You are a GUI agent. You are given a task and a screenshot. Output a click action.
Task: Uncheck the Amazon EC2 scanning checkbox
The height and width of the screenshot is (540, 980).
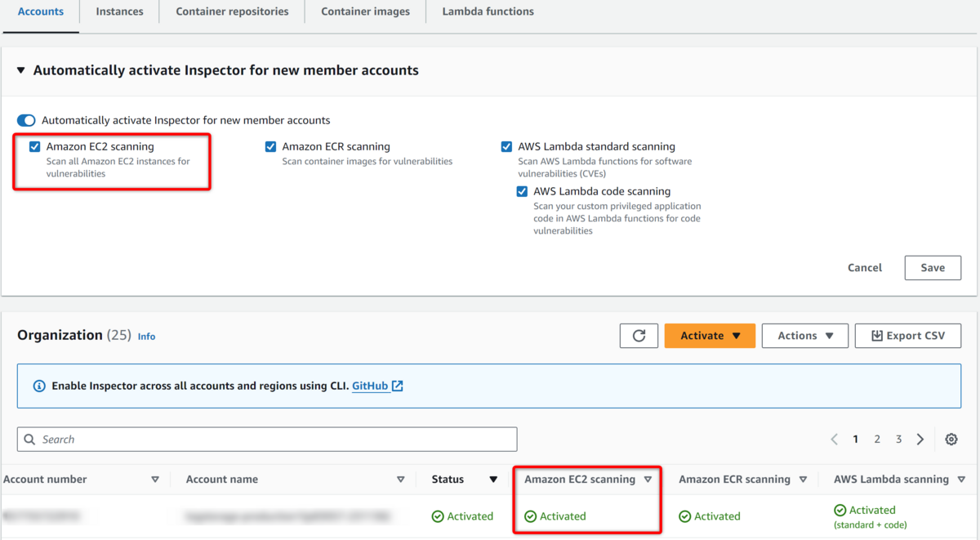coord(34,147)
